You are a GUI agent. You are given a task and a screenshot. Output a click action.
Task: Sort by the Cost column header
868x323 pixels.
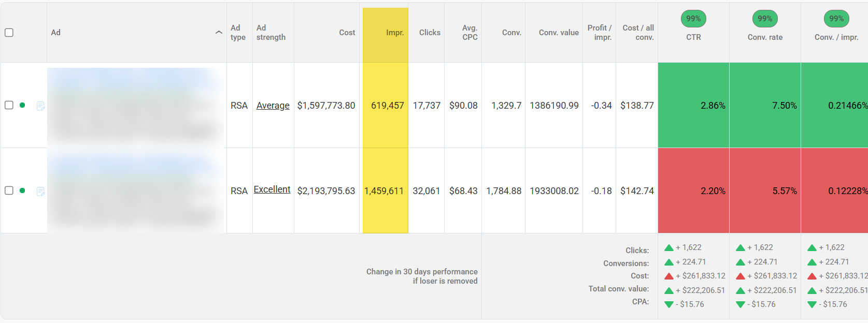(347, 33)
